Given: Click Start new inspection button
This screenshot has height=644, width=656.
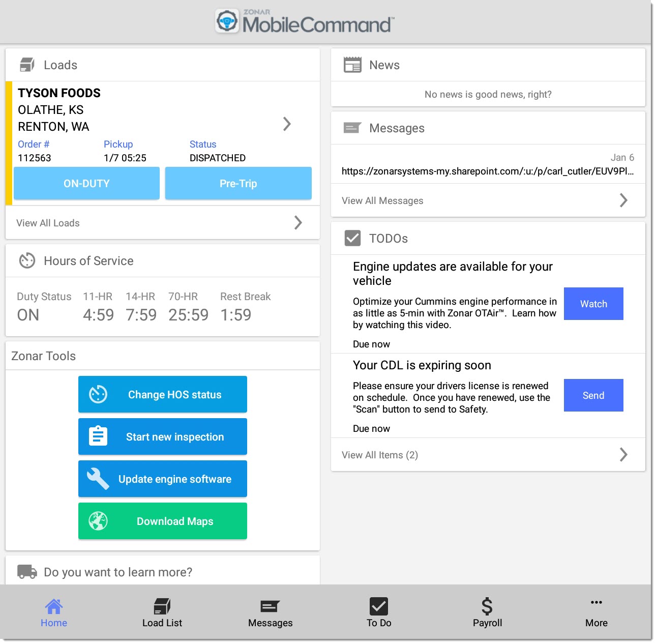Looking at the screenshot, I should (163, 436).
